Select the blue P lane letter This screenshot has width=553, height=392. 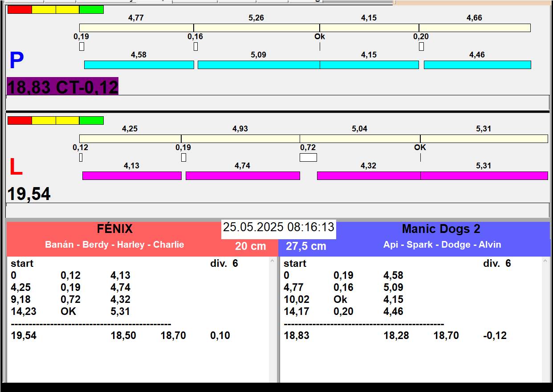[16, 61]
